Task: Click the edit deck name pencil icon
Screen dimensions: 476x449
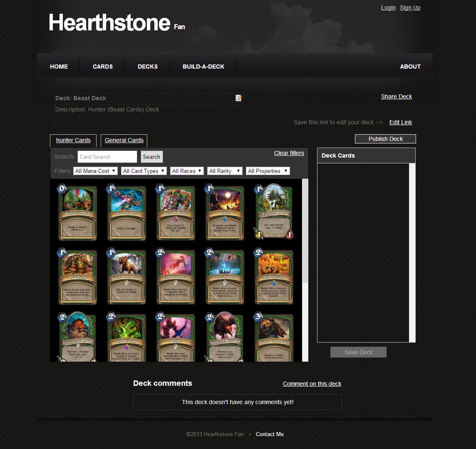Action: [238, 98]
